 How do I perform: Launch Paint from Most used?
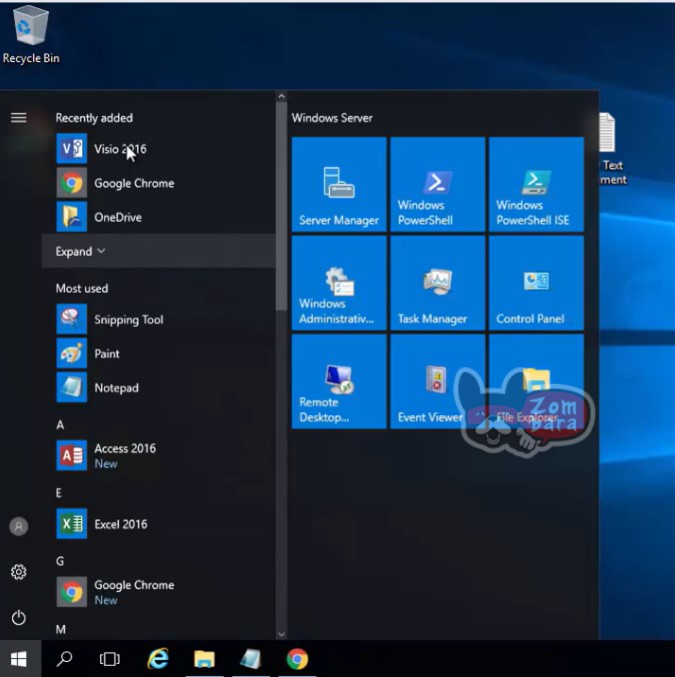pyautogui.click(x=158, y=354)
